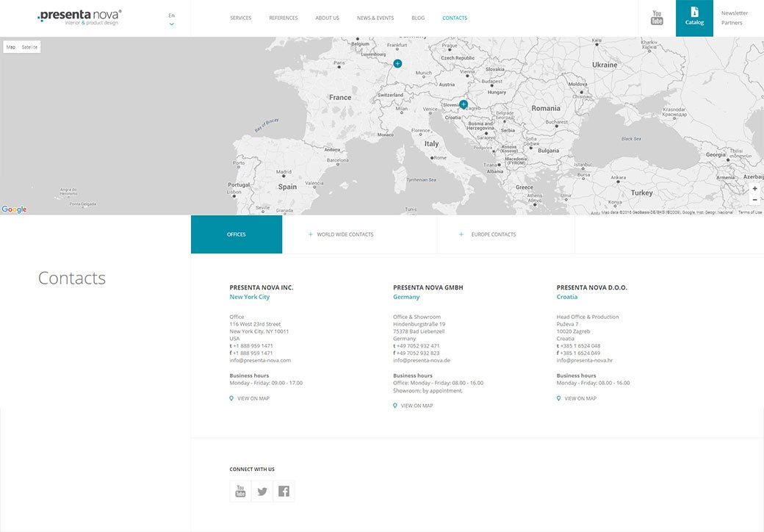Screen dimensions: 764x532
Task: Click the map marker pin over Slovenia
Action: click(x=463, y=104)
